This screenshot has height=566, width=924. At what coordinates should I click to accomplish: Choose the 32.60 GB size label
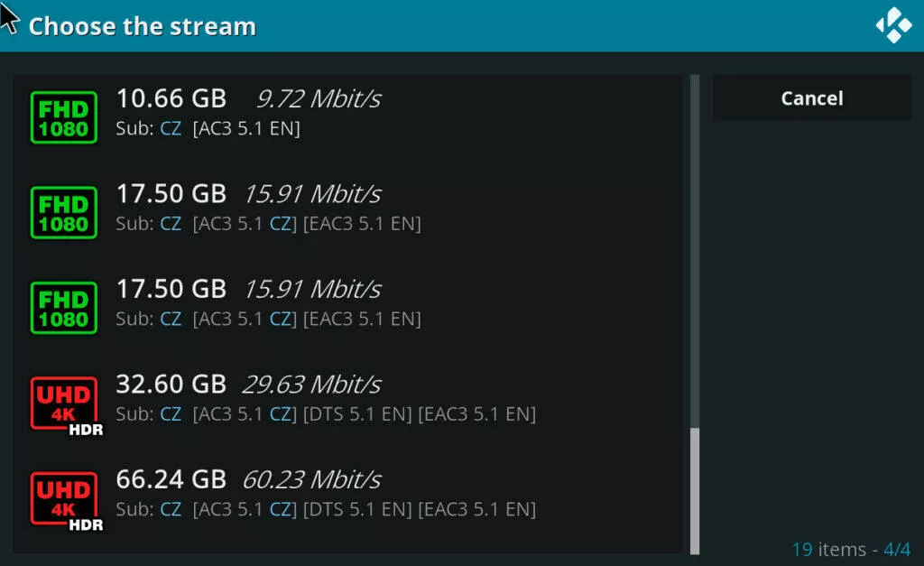(171, 385)
